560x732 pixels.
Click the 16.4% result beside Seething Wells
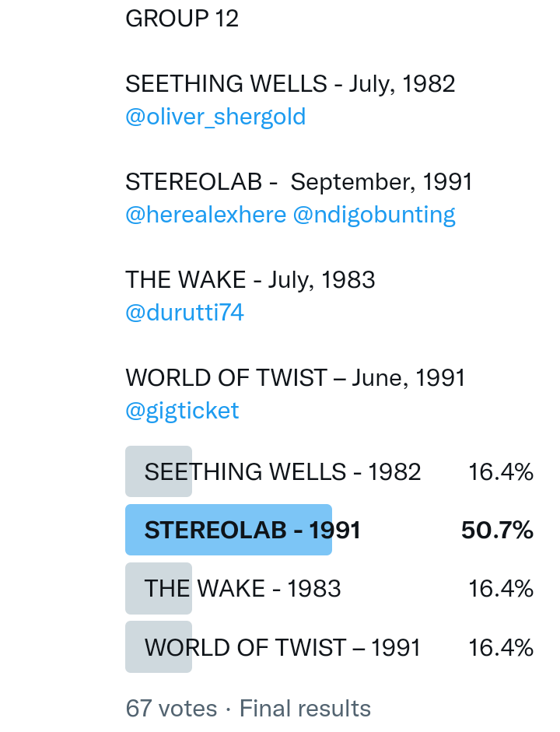500,471
